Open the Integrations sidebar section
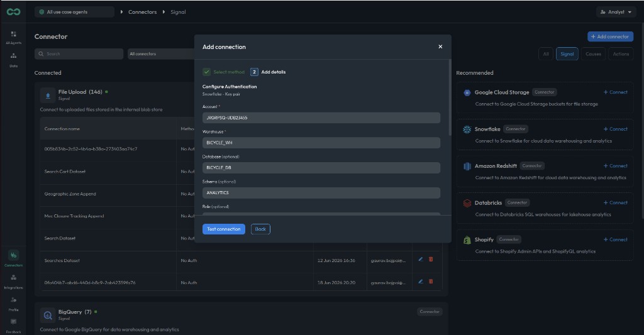 tap(14, 281)
